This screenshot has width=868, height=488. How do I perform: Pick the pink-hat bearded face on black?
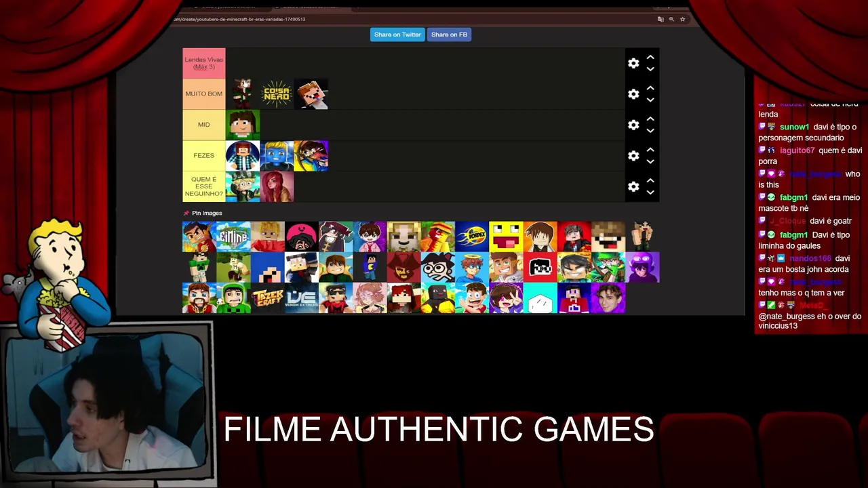302,237
